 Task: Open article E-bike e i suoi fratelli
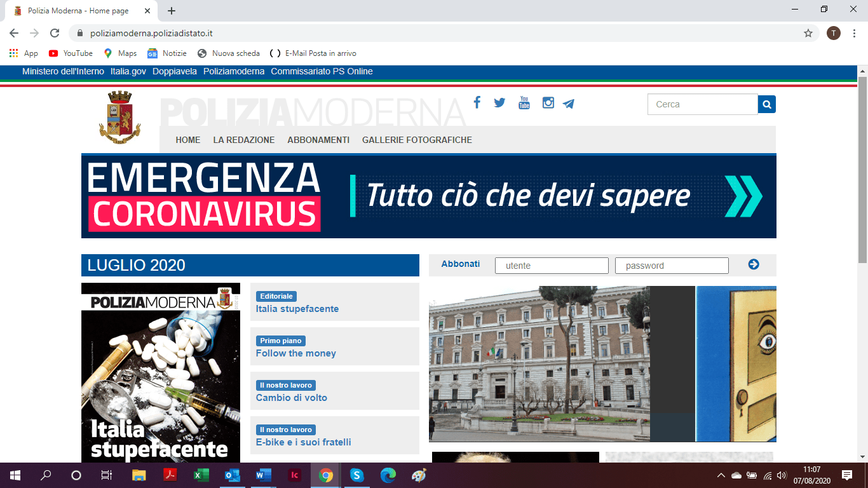tap(304, 442)
